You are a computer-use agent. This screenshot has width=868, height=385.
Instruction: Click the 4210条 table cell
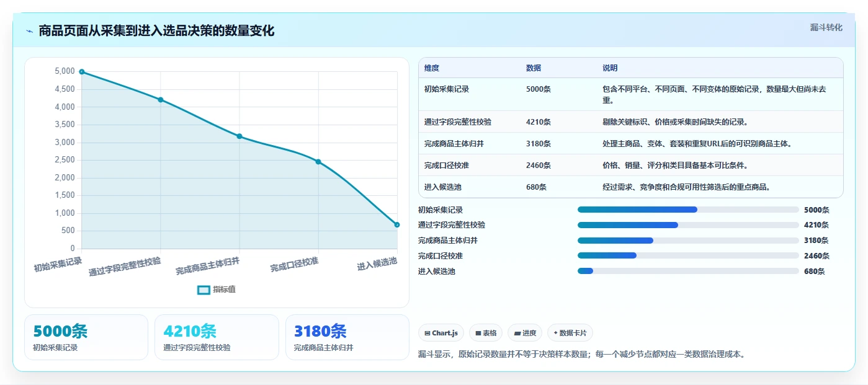pyautogui.click(x=539, y=122)
